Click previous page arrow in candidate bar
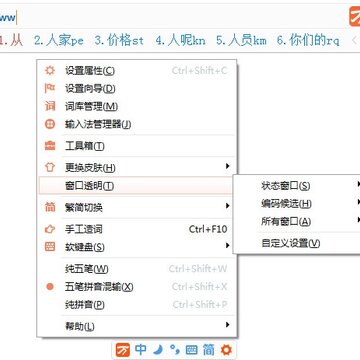360x360 pixels. point(354,41)
